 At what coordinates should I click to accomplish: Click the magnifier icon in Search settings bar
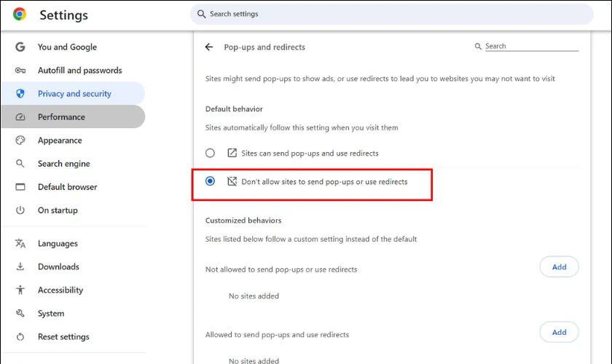(x=201, y=14)
